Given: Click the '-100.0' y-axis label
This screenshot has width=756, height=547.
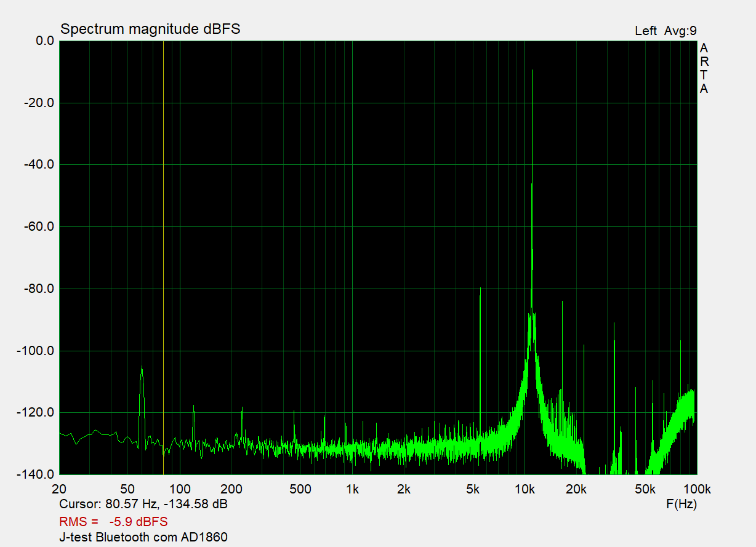Looking at the screenshot, I should coord(36,351).
